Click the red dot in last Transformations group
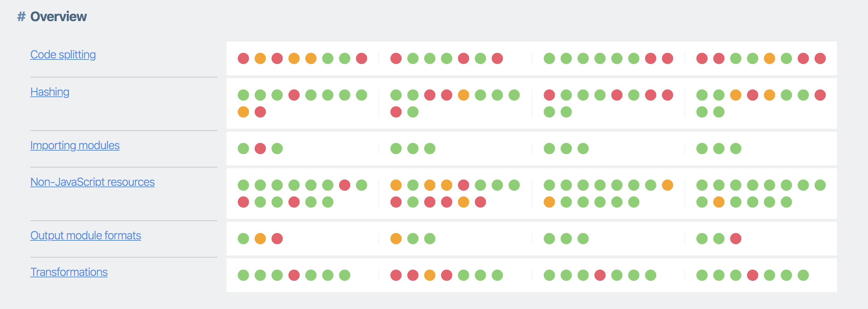 pyautogui.click(x=752, y=275)
